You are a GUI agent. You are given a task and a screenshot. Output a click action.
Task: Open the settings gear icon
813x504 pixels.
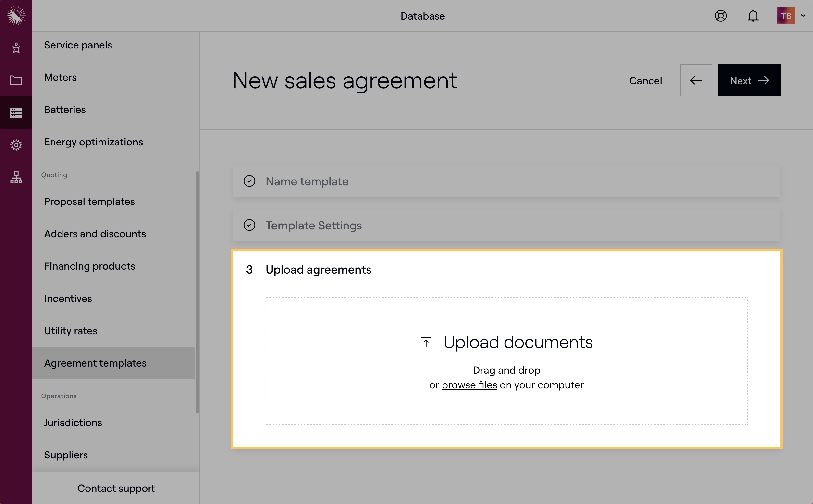(16, 145)
